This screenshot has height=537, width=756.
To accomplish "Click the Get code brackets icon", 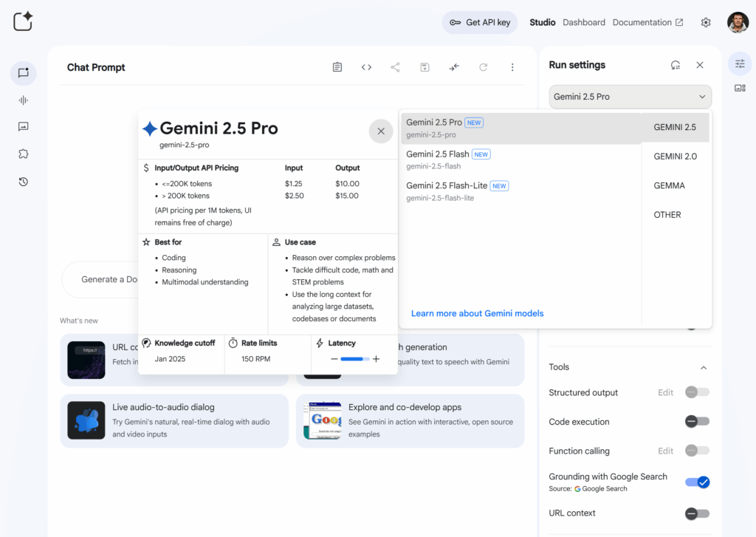I will click(x=366, y=67).
